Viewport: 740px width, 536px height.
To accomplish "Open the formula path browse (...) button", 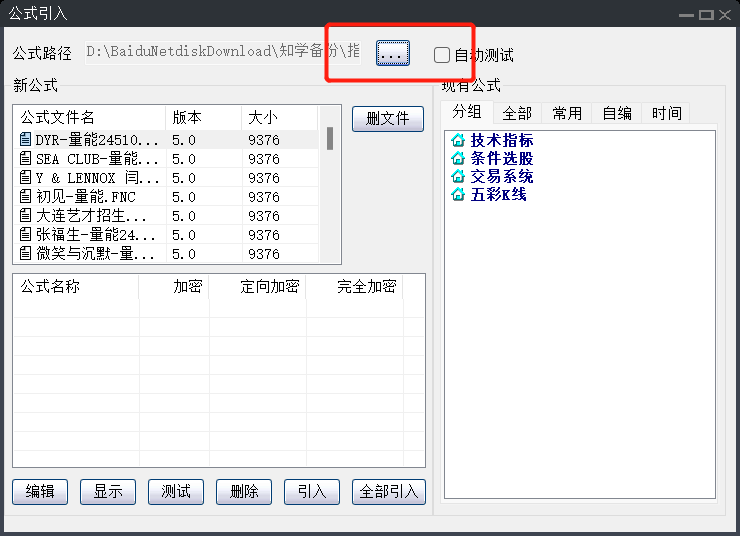I will [393, 54].
